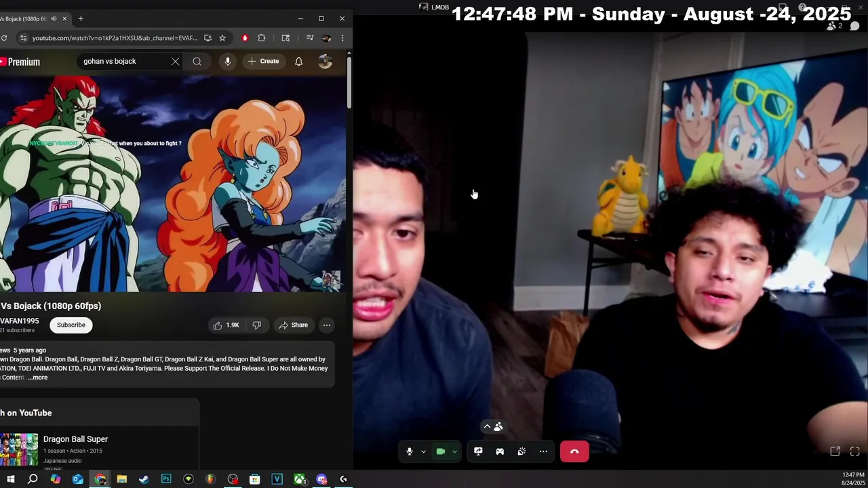Click the video player frame to pause
Viewport: 868px width, 488px height.
click(x=173, y=183)
